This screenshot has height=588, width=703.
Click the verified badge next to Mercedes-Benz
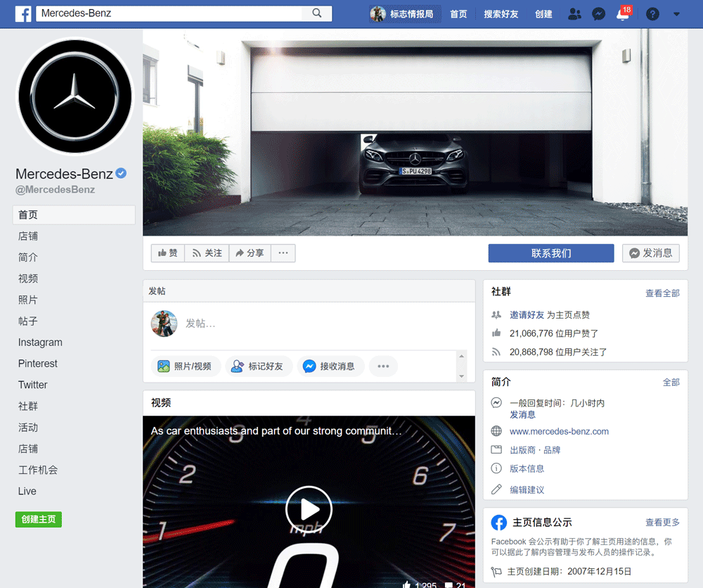tap(121, 173)
